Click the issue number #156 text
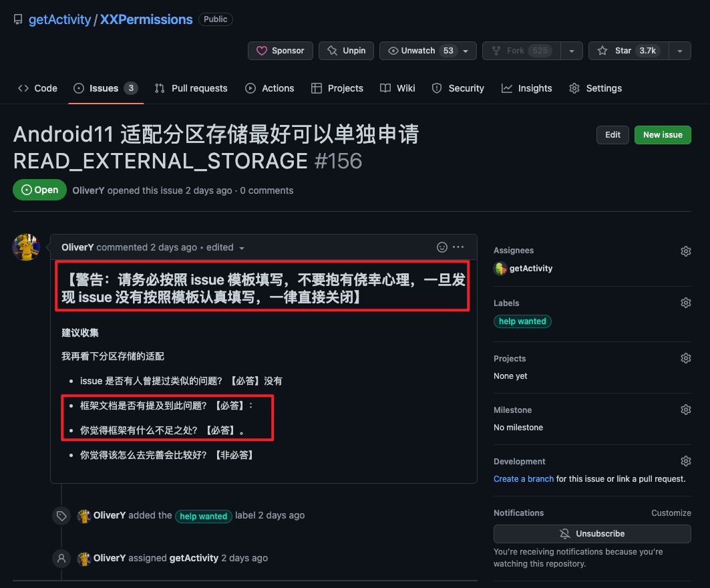The image size is (710, 588). pos(338,161)
